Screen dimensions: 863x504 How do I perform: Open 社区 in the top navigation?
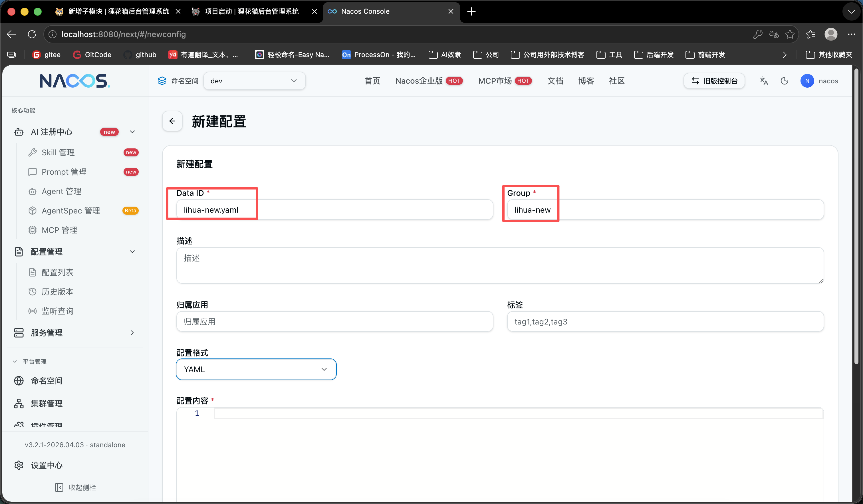617,81
